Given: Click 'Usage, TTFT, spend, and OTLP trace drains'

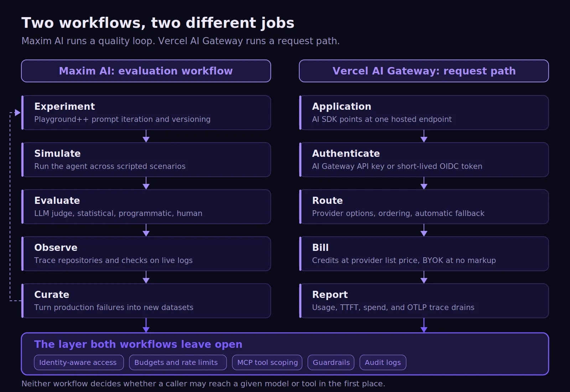Looking at the screenshot, I should 393,308.
